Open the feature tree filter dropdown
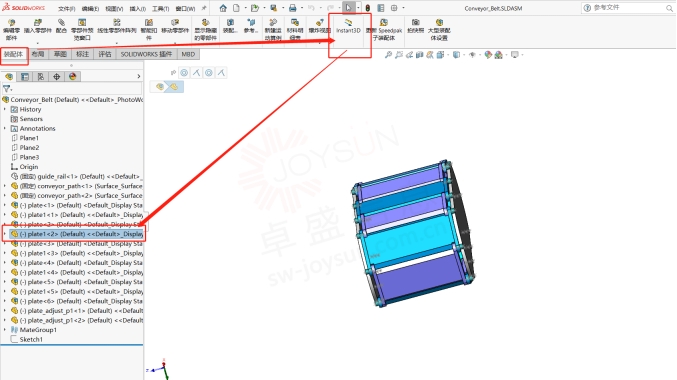The width and height of the screenshot is (677, 380). coord(7,89)
